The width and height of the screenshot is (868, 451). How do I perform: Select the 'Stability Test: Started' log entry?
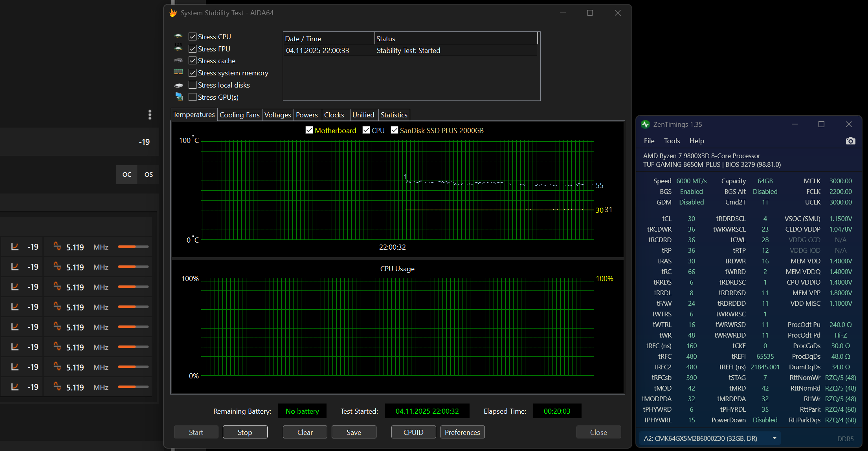(x=410, y=51)
